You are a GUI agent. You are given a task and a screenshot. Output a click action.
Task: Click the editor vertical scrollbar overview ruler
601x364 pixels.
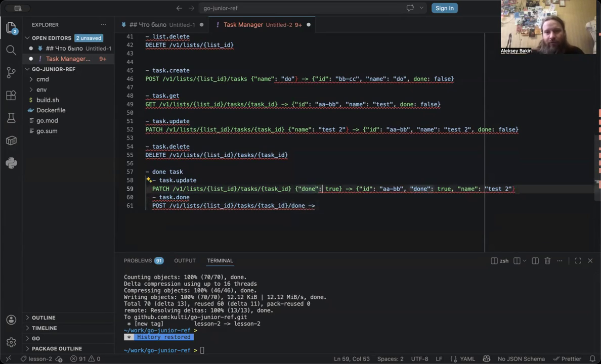598,143
